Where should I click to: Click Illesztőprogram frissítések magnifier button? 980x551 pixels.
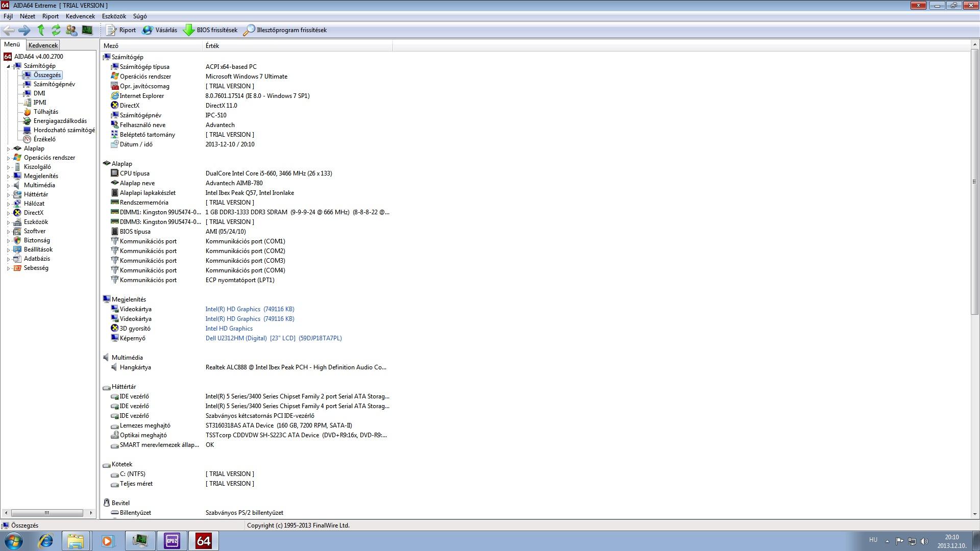(x=285, y=30)
